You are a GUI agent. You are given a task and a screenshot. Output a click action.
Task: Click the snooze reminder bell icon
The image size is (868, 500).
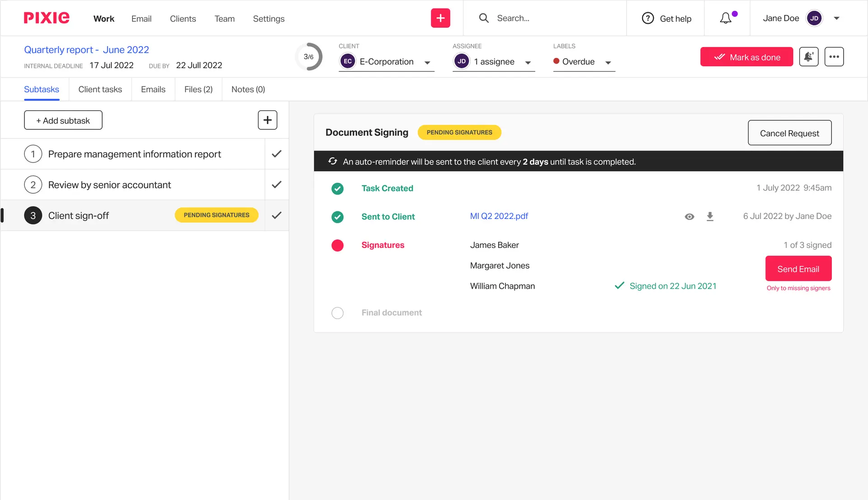coord(808,57)
